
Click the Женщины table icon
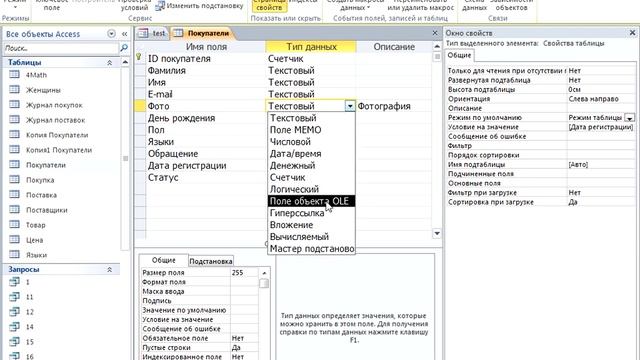(14, 89)
